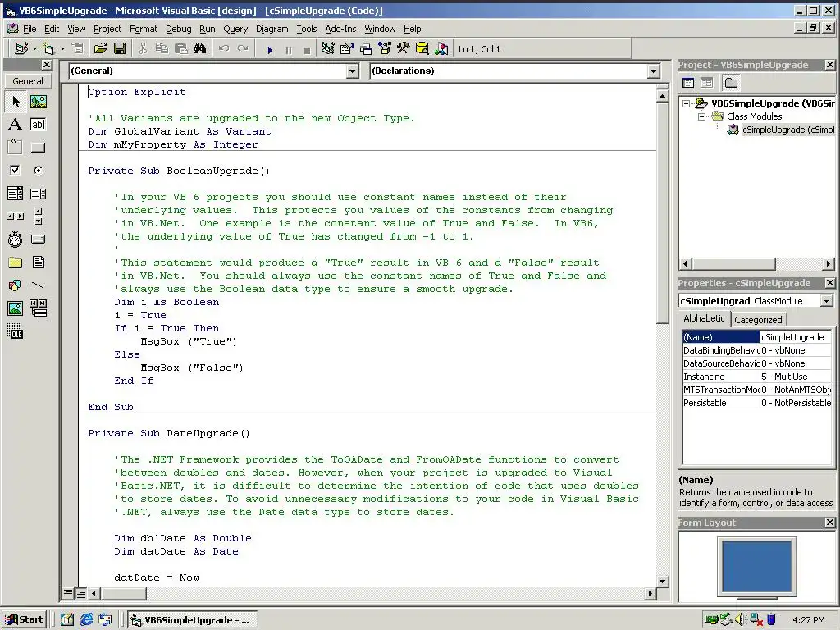Select the ListBox control in the toolbox

point(38,194)
